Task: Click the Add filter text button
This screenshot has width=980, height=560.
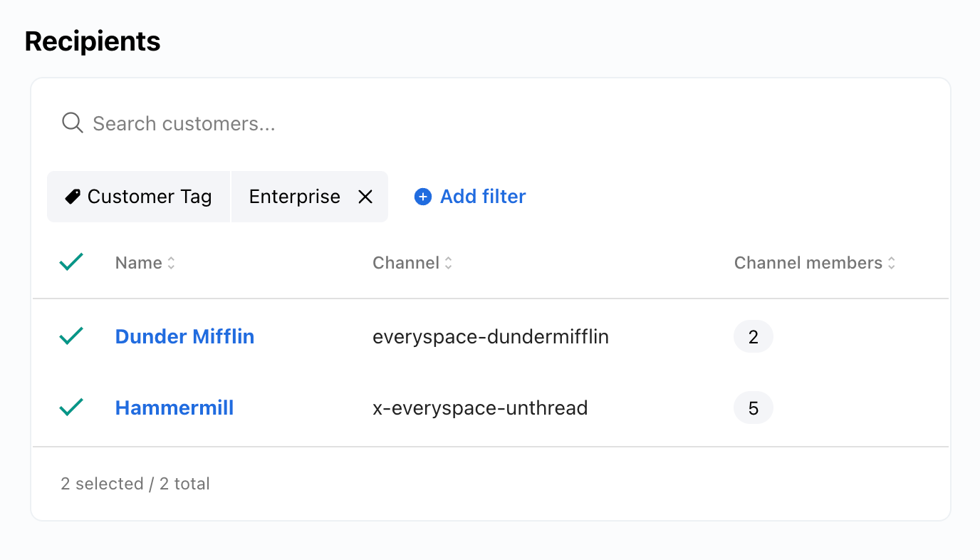Action: point(483,197)
